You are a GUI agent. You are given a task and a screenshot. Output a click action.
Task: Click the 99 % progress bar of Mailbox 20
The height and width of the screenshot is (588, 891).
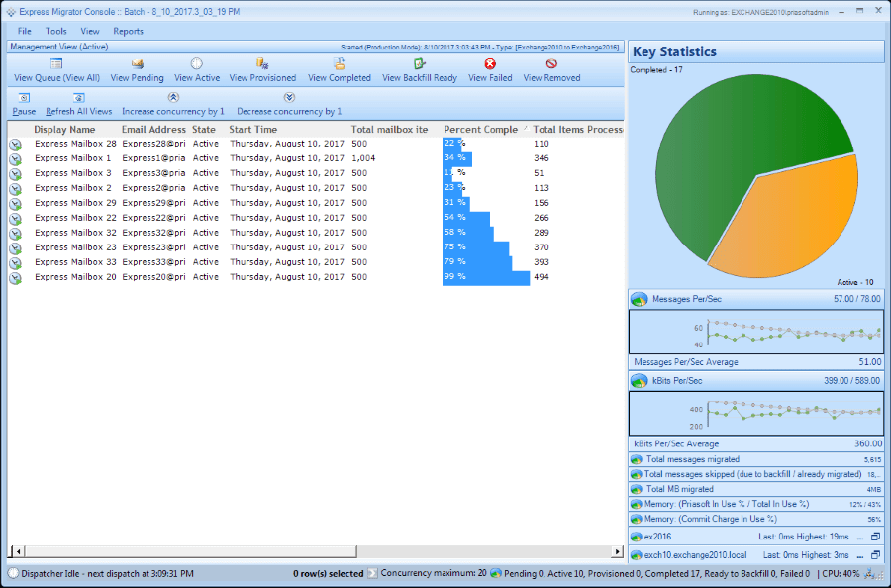pos(486,277)
